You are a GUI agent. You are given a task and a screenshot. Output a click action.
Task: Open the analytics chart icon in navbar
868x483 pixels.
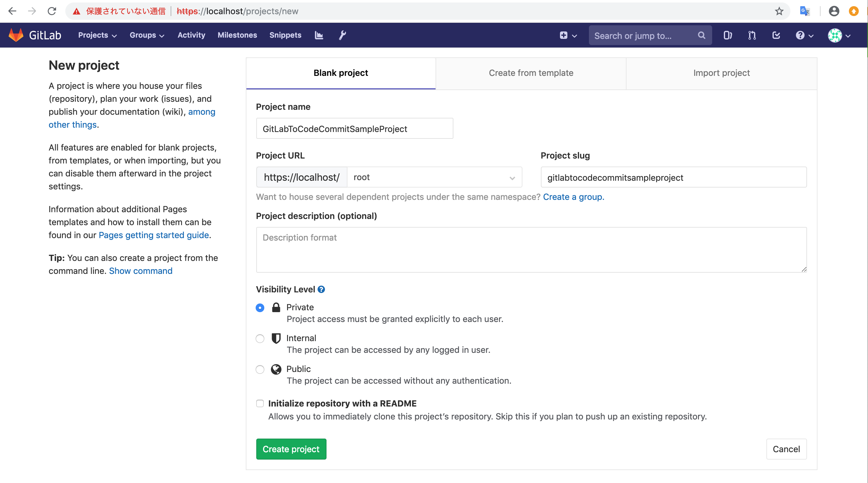tap(319, 35)
